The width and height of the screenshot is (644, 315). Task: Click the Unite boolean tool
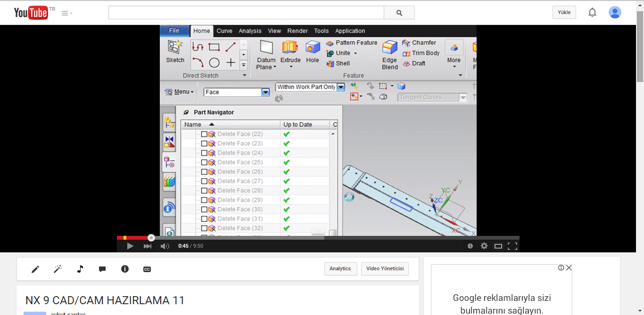339,53
